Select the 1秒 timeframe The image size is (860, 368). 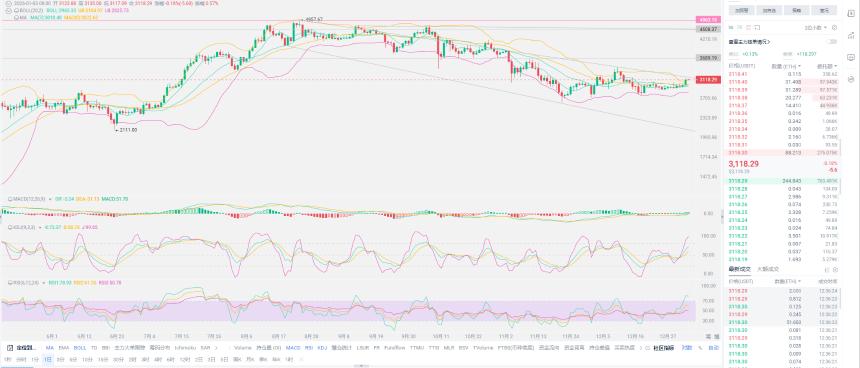(8, 359)
